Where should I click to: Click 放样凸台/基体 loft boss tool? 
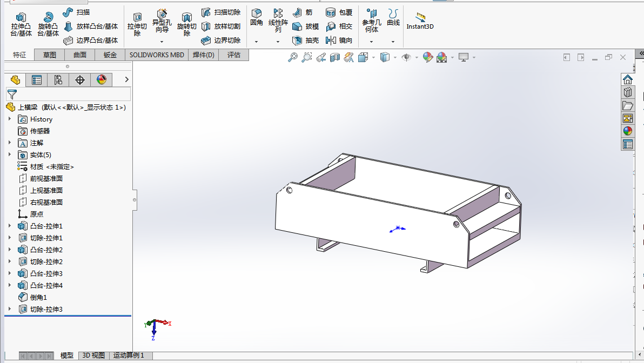coord(91,26)
